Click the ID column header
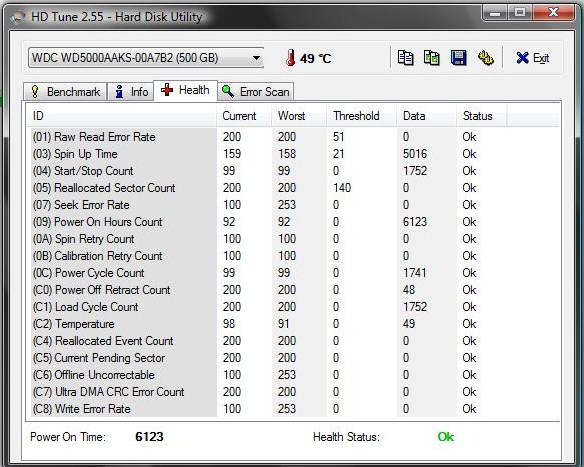 122,116
